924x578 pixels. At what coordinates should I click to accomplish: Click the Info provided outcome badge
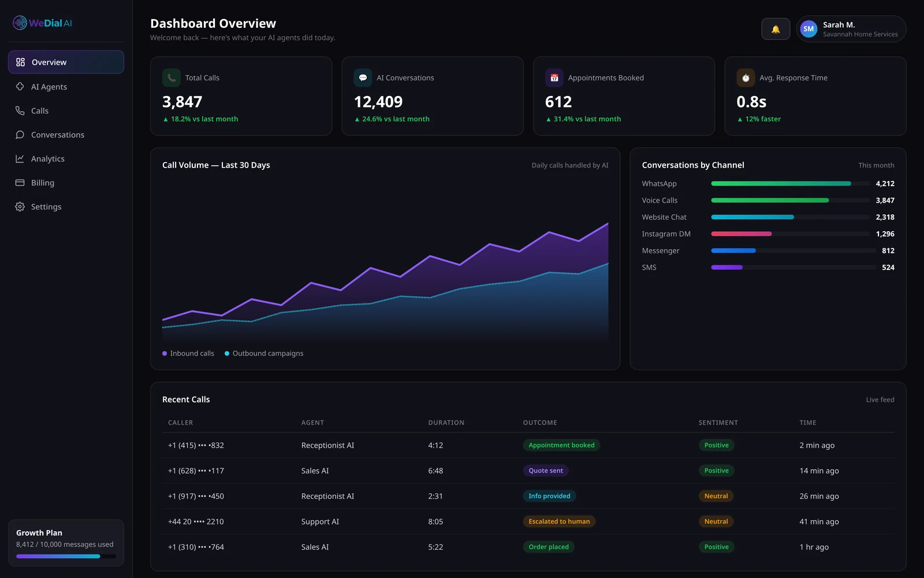549,496
